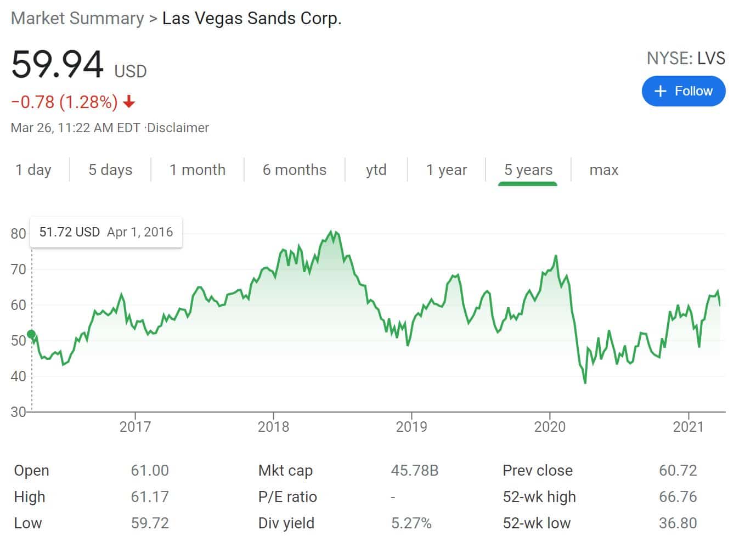Open the Disclaimer link
The image size is (756, 547).
pos(177,128)
